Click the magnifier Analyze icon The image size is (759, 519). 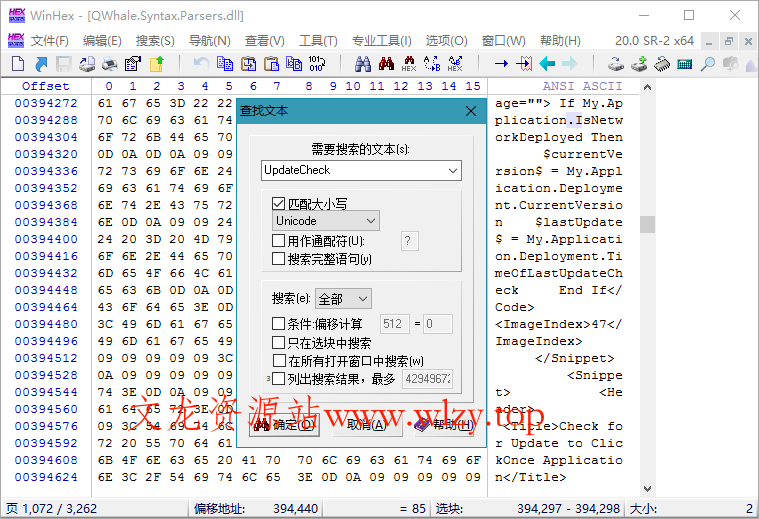[708, 63]
